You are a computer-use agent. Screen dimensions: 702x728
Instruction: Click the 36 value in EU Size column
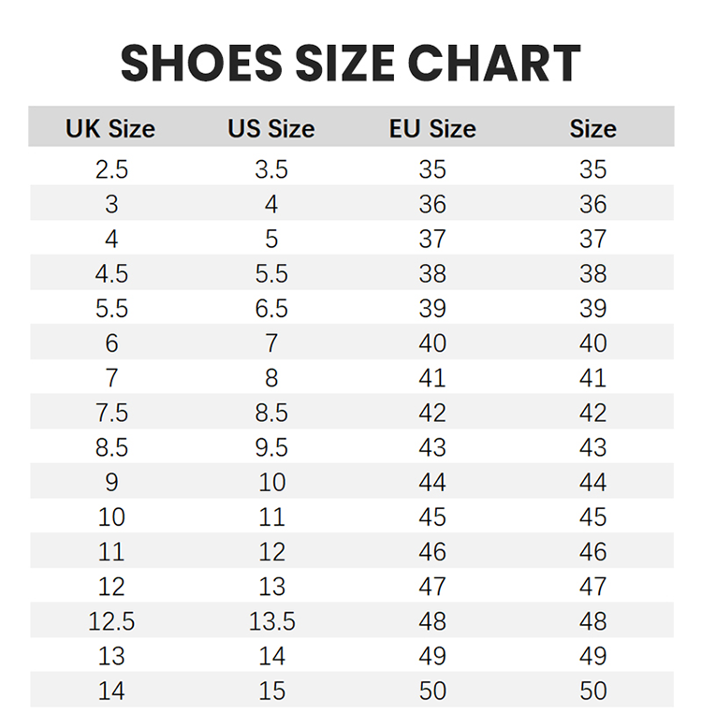[432, 204]
